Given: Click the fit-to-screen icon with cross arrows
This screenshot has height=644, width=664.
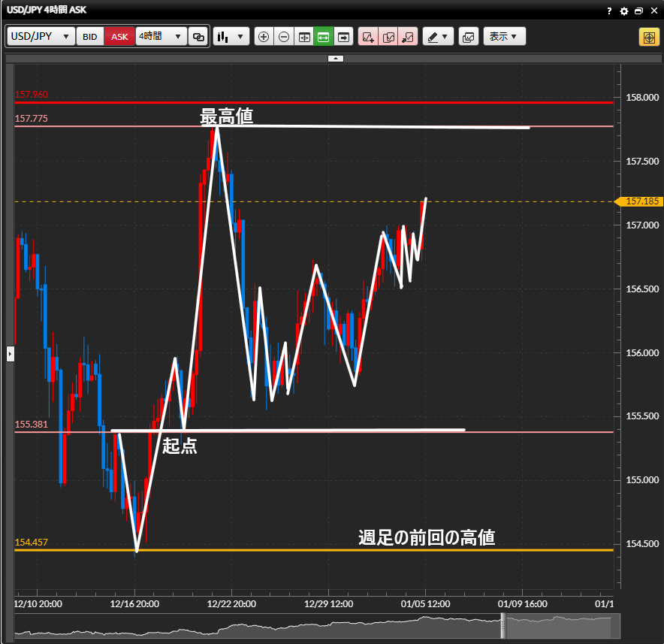Looking at the screenshot, I should click(x=304, y=36).
